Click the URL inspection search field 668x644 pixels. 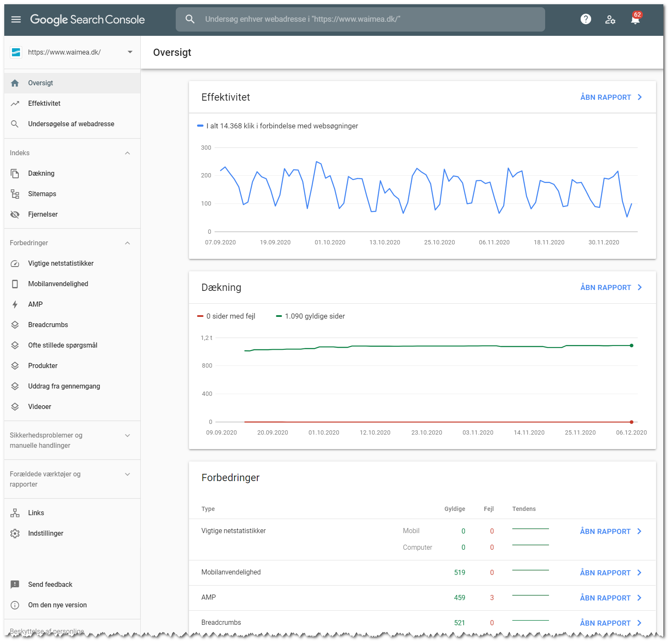click(x=360, y=19)
